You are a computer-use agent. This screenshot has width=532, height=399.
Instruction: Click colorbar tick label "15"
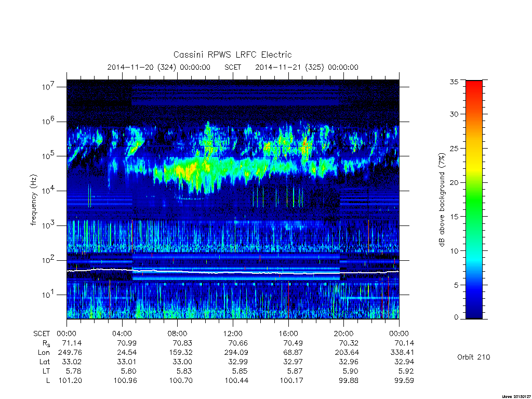pyautogui.click(x=454, y=217)
